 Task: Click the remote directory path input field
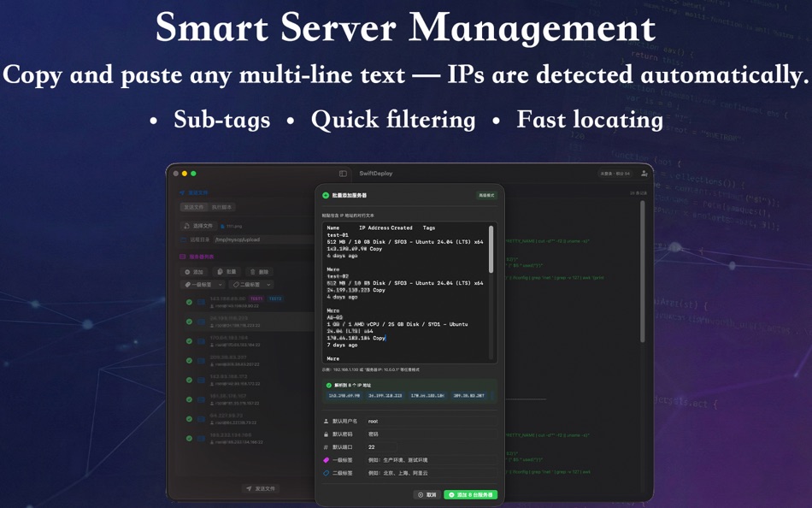click(x=238, y=239)
